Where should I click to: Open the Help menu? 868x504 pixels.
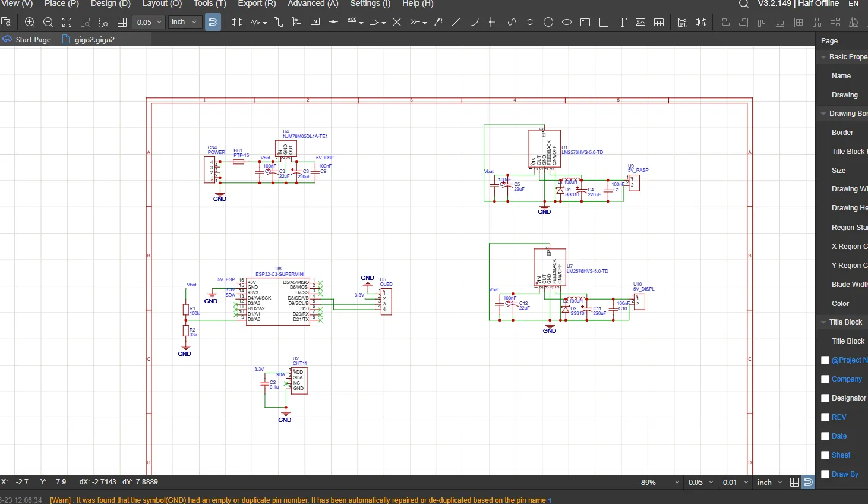[x=418, y=4]
